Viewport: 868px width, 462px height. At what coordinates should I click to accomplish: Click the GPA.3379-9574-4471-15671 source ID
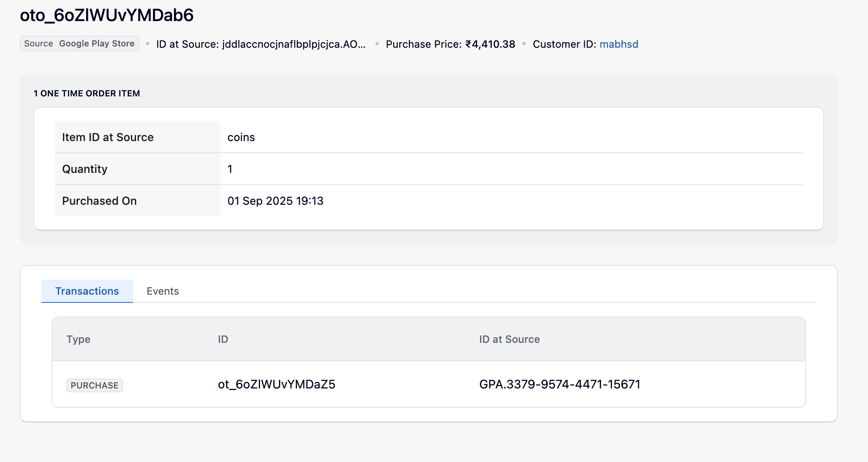pyautogui.click(x=559, y=384)
